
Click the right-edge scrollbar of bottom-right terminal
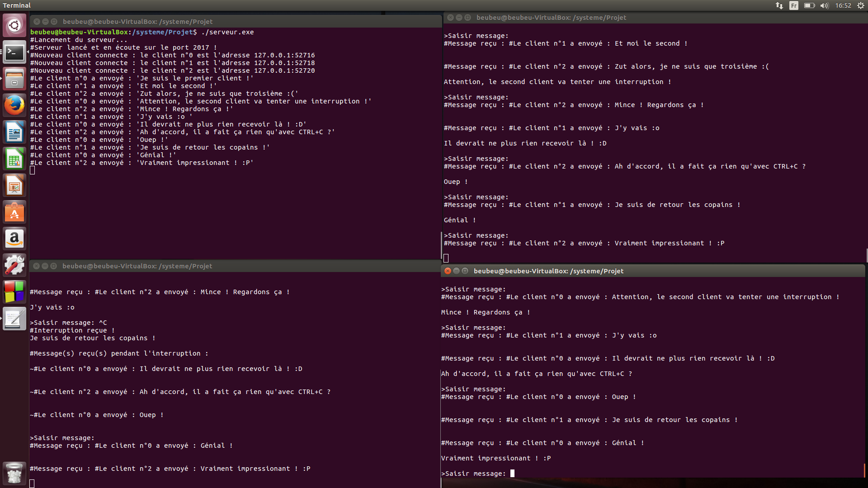pos(865,470)
